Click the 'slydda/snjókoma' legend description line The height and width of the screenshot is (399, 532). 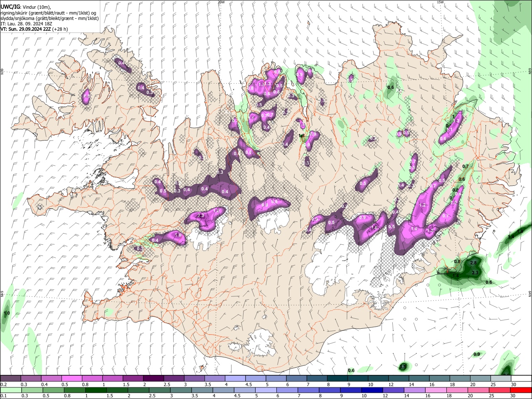point(49,18)
